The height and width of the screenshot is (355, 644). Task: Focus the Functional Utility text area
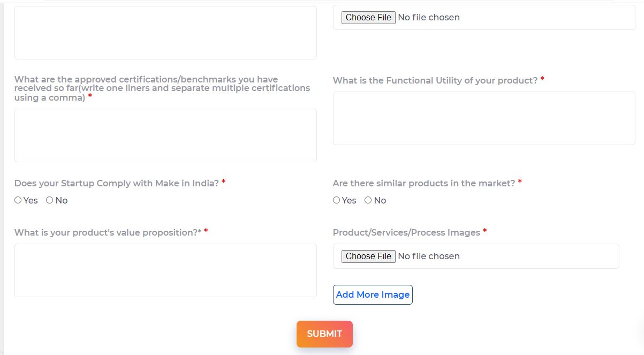[484, 118]
